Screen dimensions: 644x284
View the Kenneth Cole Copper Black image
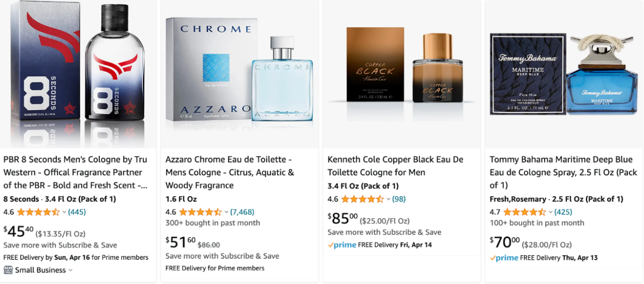(402, 74)
